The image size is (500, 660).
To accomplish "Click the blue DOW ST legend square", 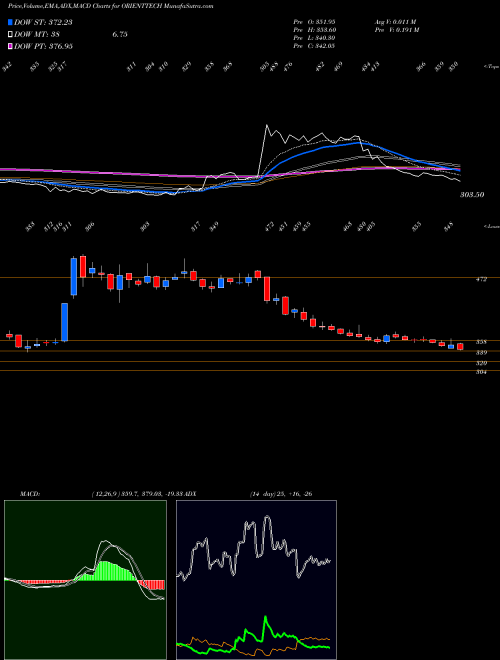I will click(x=11, y=22).
